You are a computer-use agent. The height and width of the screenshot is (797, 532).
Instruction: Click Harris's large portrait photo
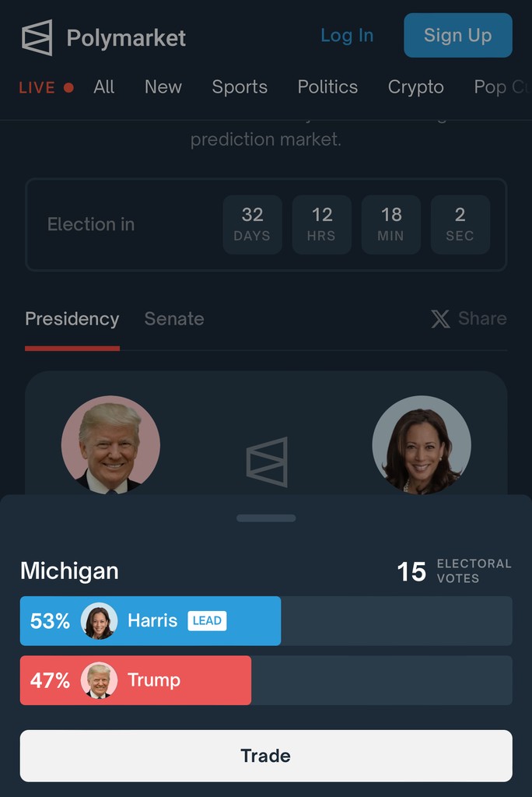click(422, 444)
